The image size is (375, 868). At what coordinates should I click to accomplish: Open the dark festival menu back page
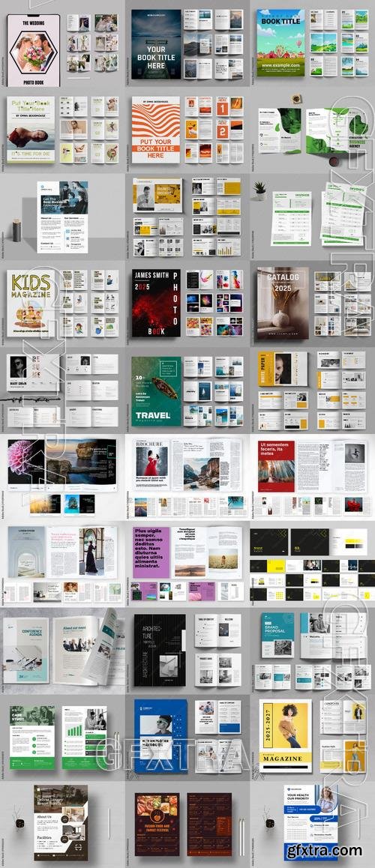209,825
